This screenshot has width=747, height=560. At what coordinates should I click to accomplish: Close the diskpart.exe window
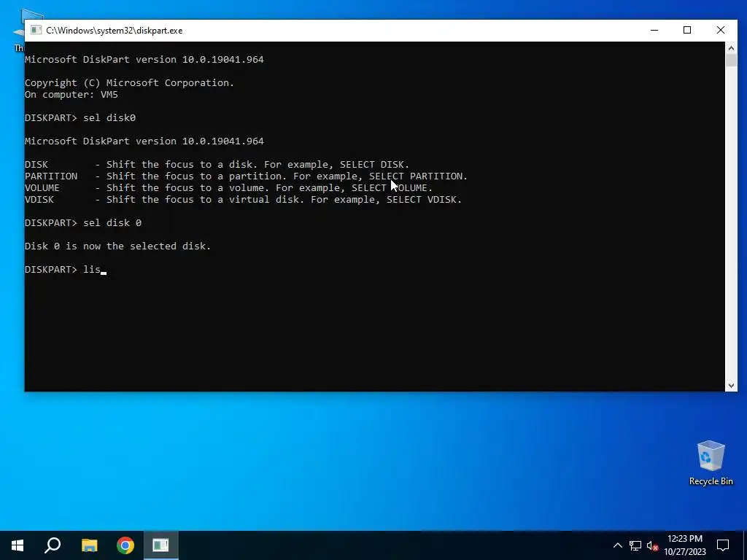pos(720,30)
